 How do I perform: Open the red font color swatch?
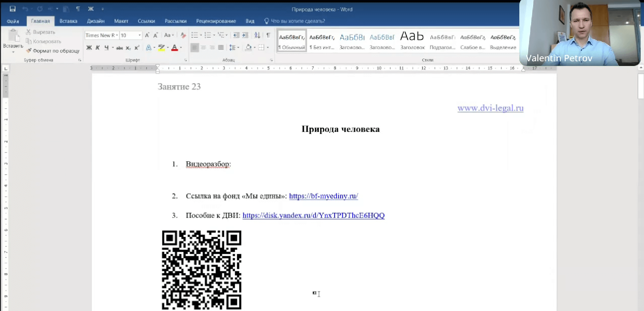[x=175, y=47]
